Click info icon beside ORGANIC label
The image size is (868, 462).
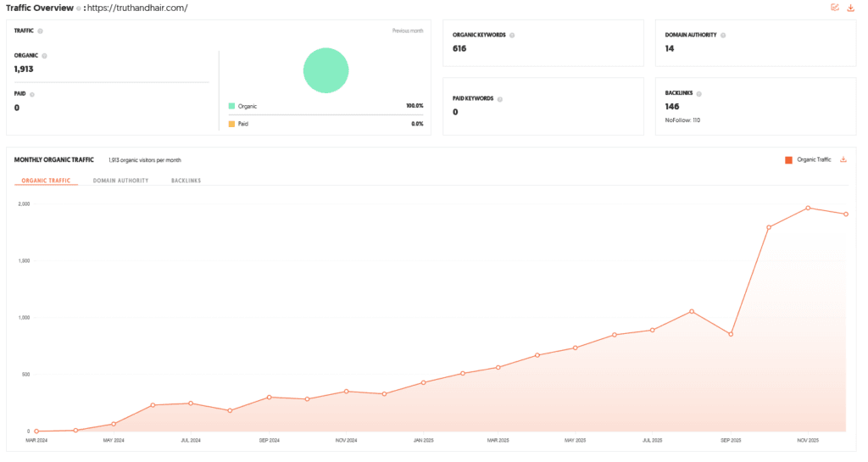pyautogui.click(x=44, y=56)
